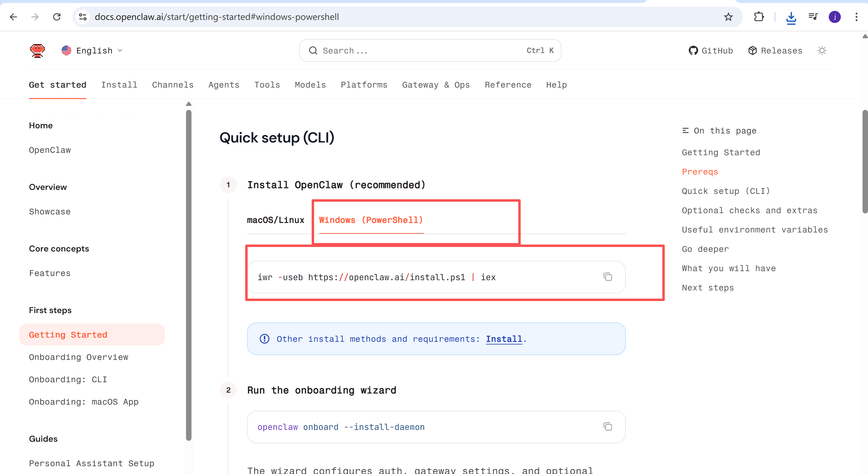The image size is (868, 474).
Task: Reload the page
Action: (x=57, y=17)
